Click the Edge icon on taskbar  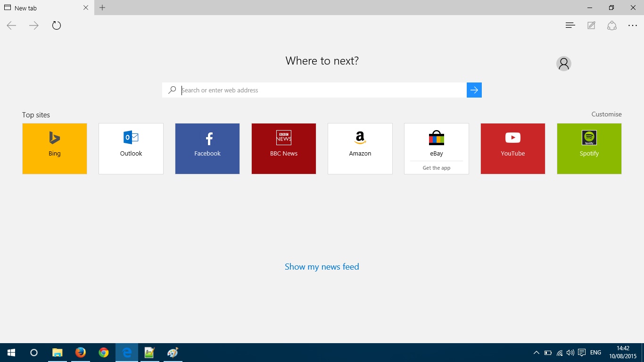pyautogui.click(x=126, y=353)
